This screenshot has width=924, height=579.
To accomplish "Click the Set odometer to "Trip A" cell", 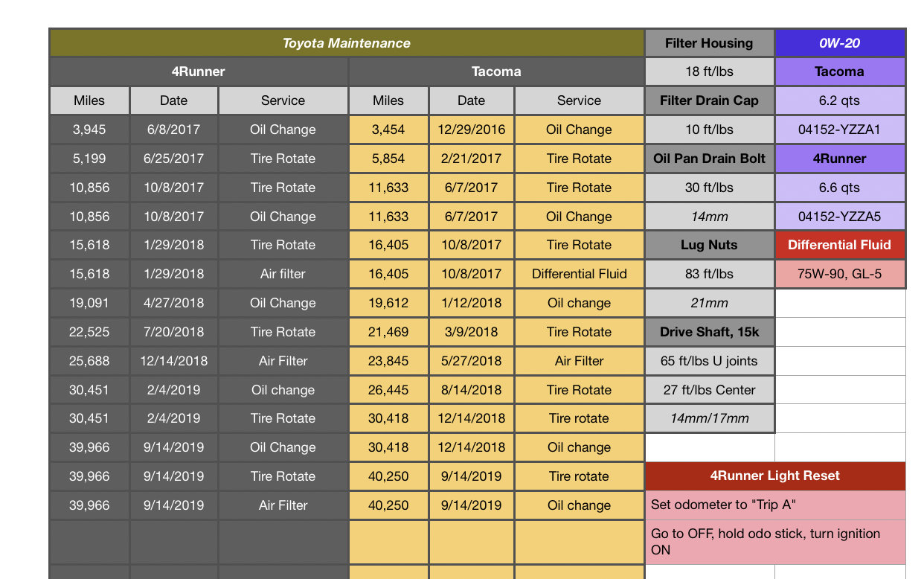I will [775, 505].
